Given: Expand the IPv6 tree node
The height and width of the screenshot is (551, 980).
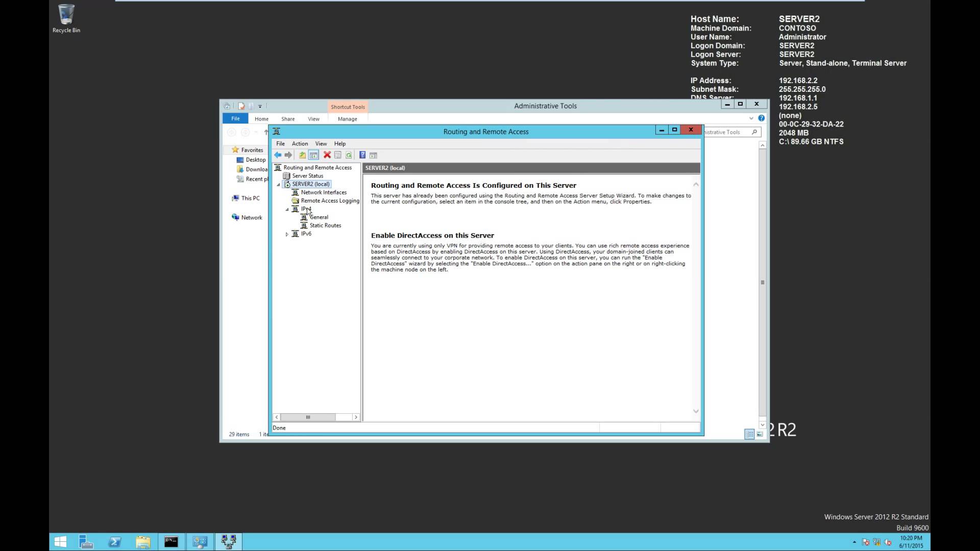Looking at the screenshot, I should (x=287, y=234).
